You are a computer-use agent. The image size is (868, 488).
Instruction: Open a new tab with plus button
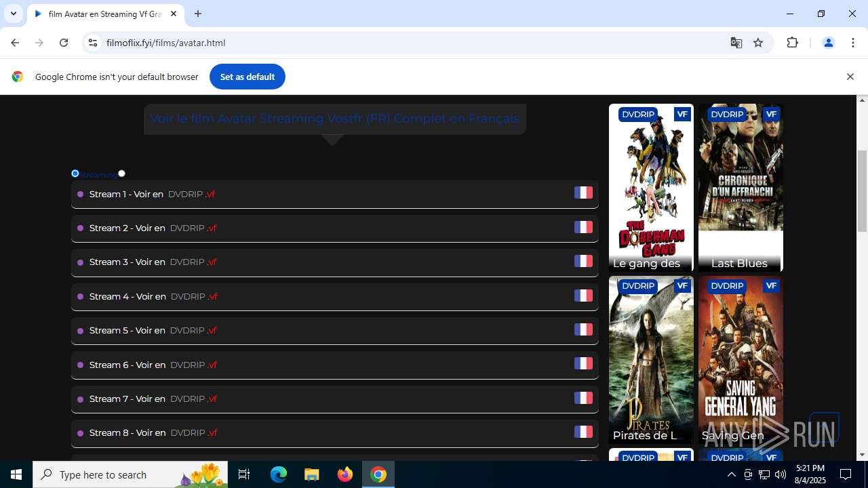(198, 14)
